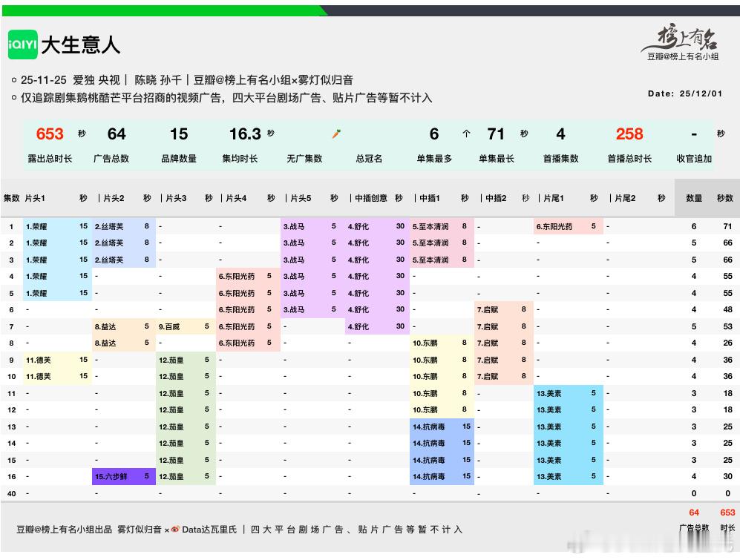Click the 片尾2 column header
This screenshot has width=740, height=560.
click(625, 198)
